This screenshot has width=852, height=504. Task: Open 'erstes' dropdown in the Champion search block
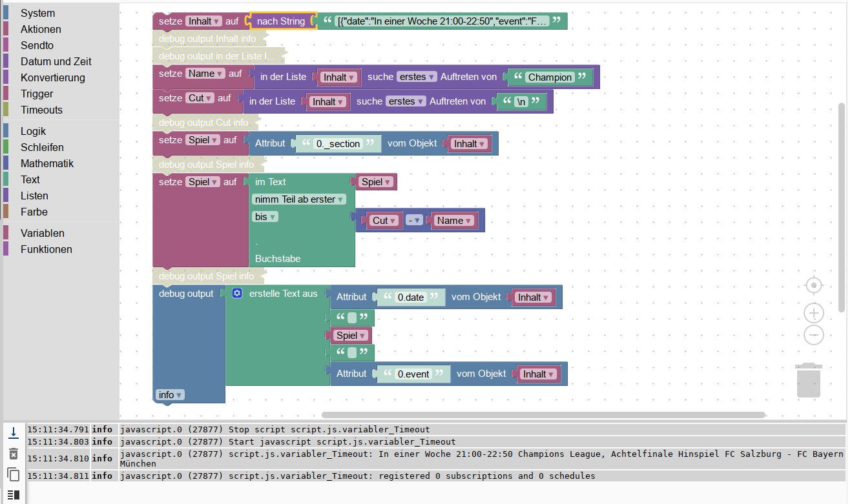coord(417,77)
